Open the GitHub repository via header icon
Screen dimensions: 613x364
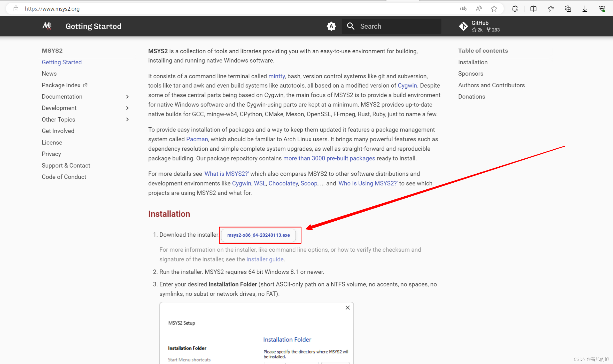coord(464,26)
